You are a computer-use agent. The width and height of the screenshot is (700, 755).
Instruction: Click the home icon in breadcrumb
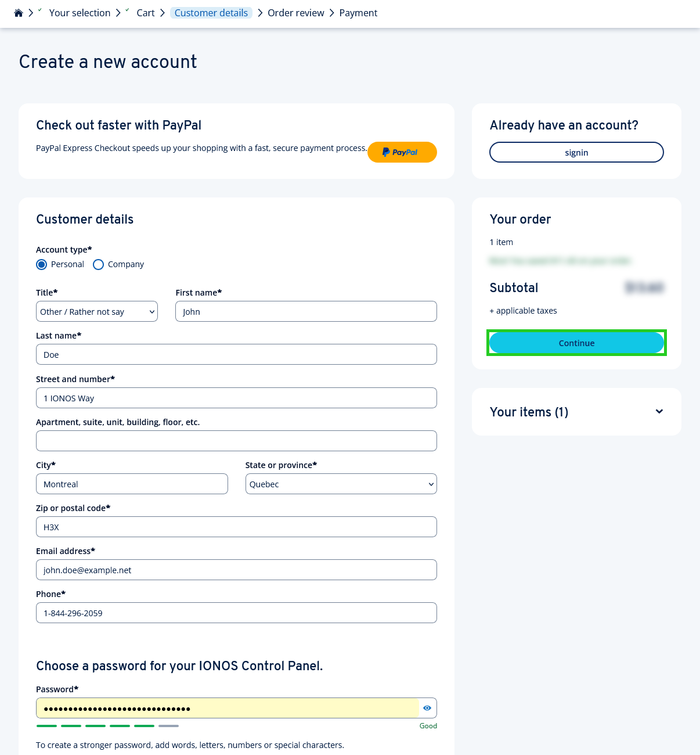(x=19, y=13)
